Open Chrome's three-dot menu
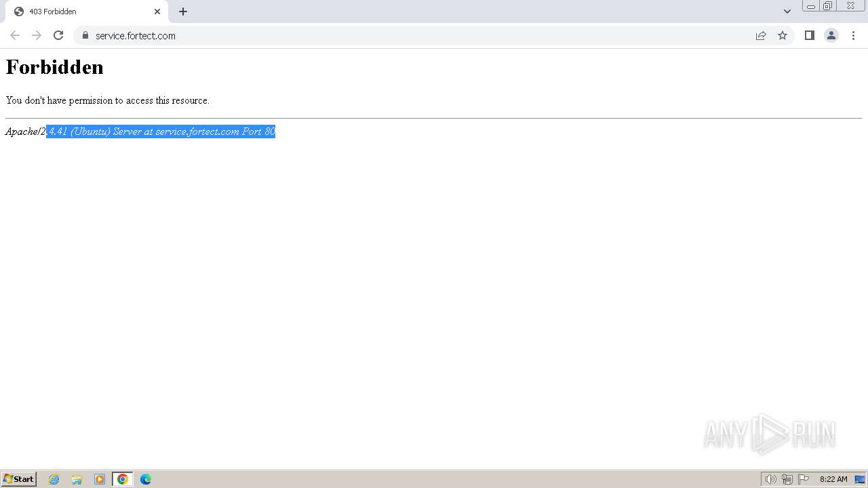The image size is (868, 488). (854, 35)
